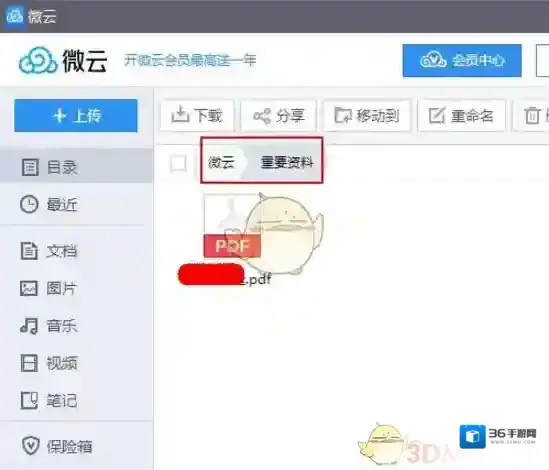
Task: Click the 微云 cloud logo in header
Action: click(x=38, y=61)
